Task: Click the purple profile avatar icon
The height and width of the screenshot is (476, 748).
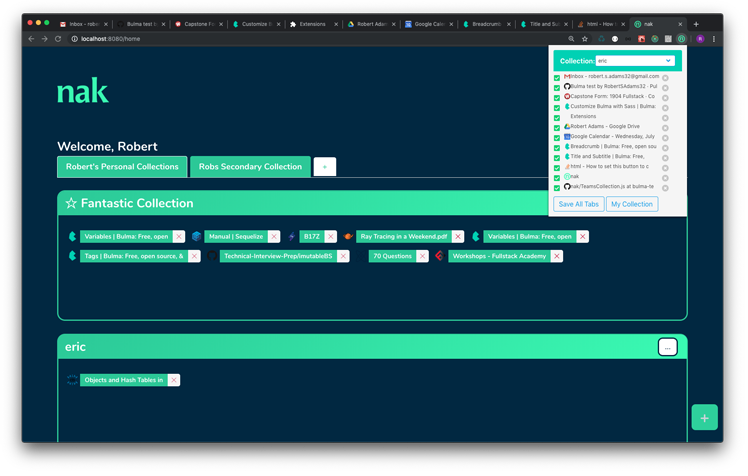Action: point(700,39)
